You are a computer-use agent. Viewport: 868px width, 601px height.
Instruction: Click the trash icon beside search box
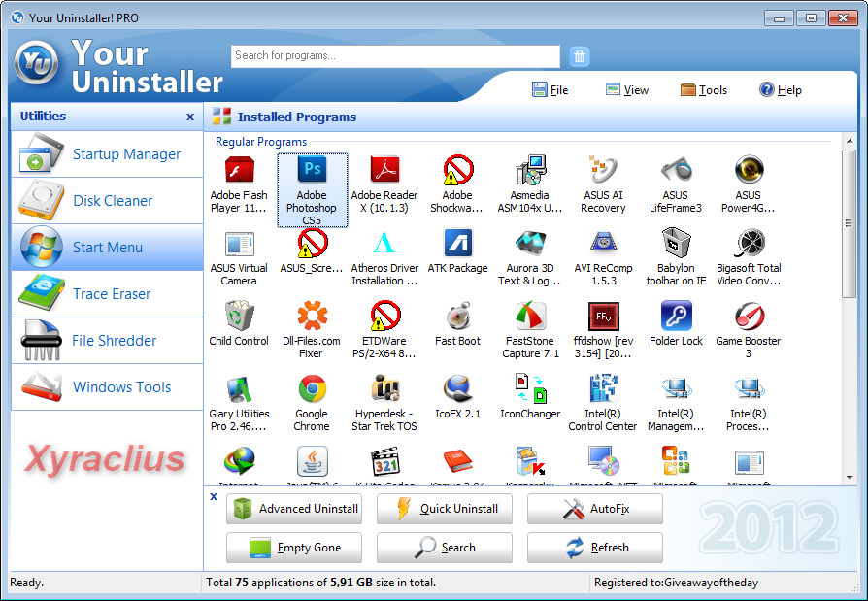coord(579,56)
